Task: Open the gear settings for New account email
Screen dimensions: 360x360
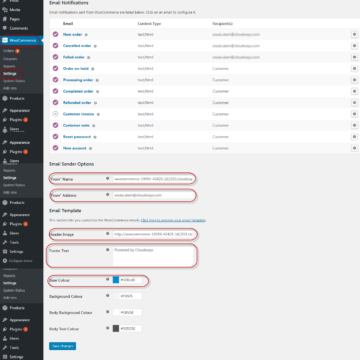Action: (x=354, y=148)
